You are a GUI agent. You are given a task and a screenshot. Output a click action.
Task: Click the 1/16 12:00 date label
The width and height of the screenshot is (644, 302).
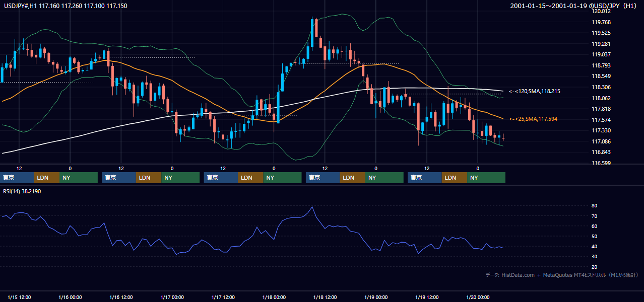(121, 297)
